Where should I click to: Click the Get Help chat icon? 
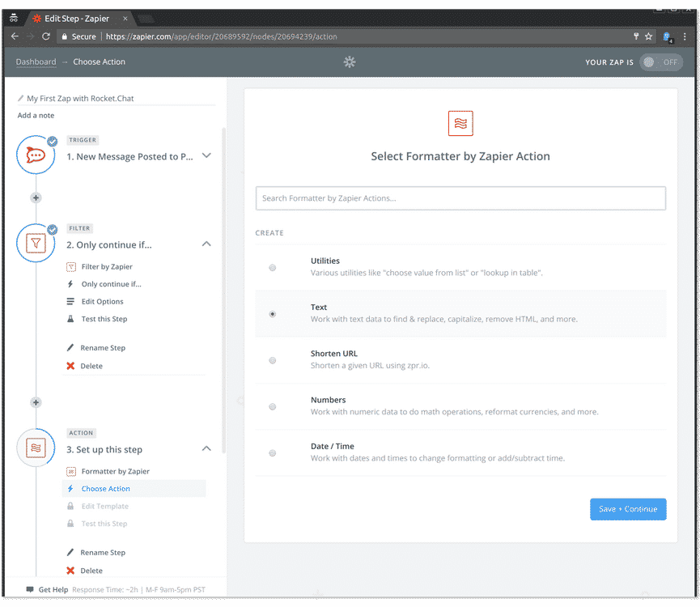click(30, 589)
